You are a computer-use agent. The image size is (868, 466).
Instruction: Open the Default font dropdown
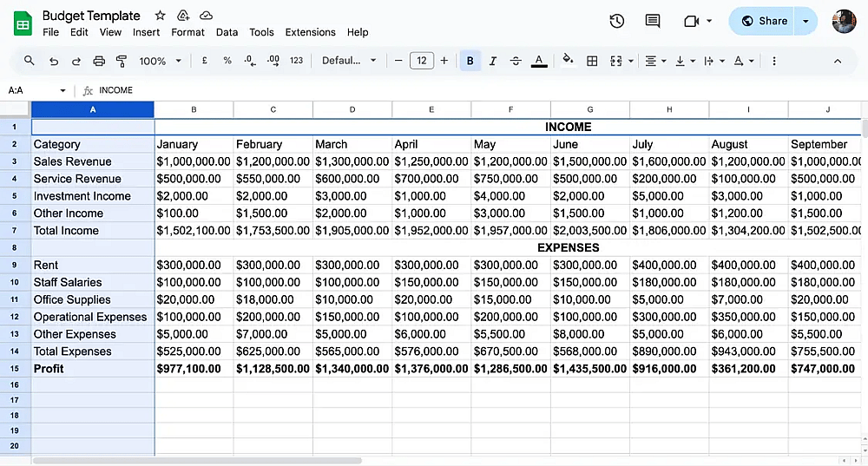[x=349, y=61]
